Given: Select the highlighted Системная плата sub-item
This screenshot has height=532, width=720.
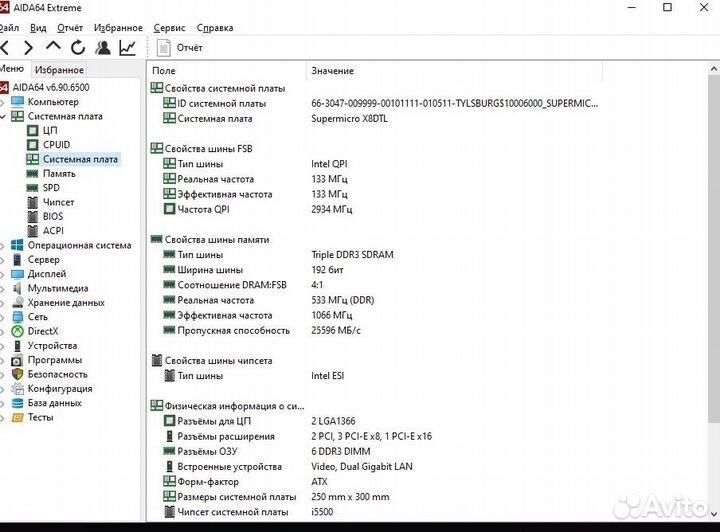Looking at the screenshot, I should pos(80,159).
